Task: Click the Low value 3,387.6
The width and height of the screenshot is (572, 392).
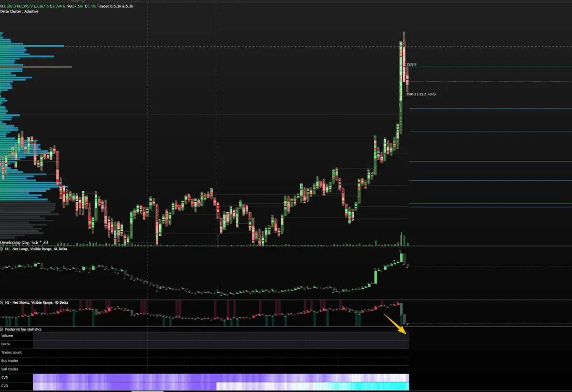Action: [41, 6]
